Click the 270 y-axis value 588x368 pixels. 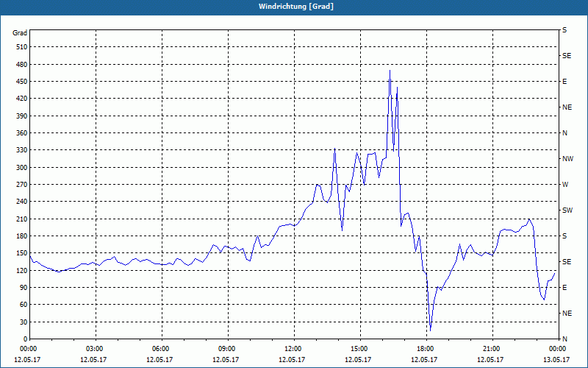22,185
